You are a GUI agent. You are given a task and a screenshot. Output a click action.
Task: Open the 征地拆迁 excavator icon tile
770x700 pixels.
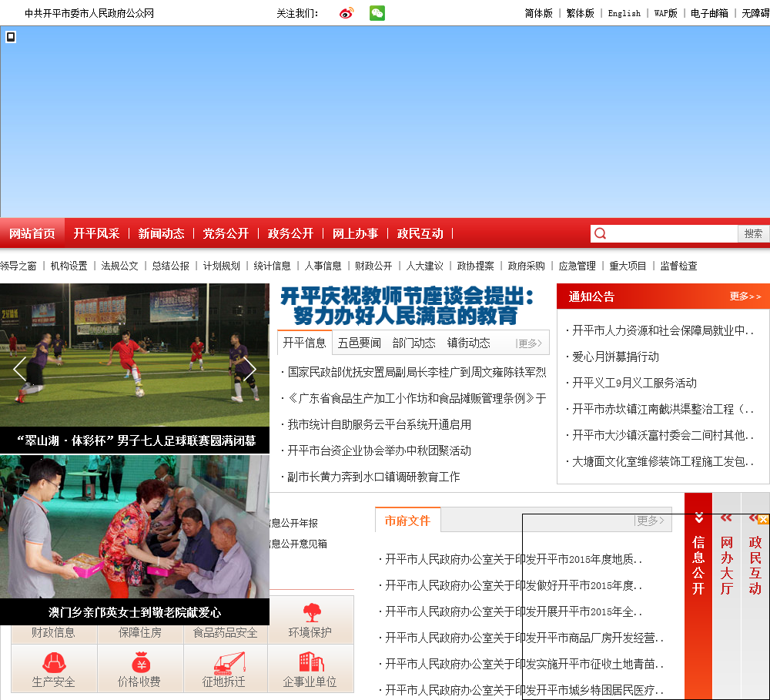tap(226, 668)
